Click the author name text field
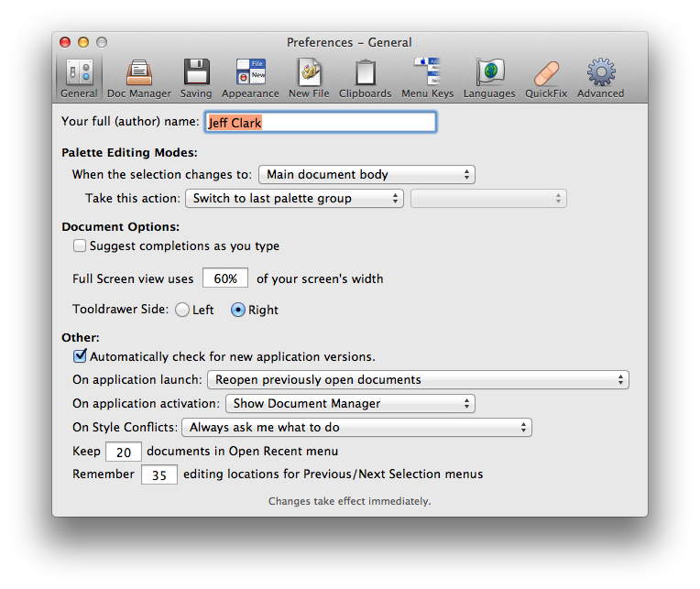700x589 pixels. click(x=320, y=122)
